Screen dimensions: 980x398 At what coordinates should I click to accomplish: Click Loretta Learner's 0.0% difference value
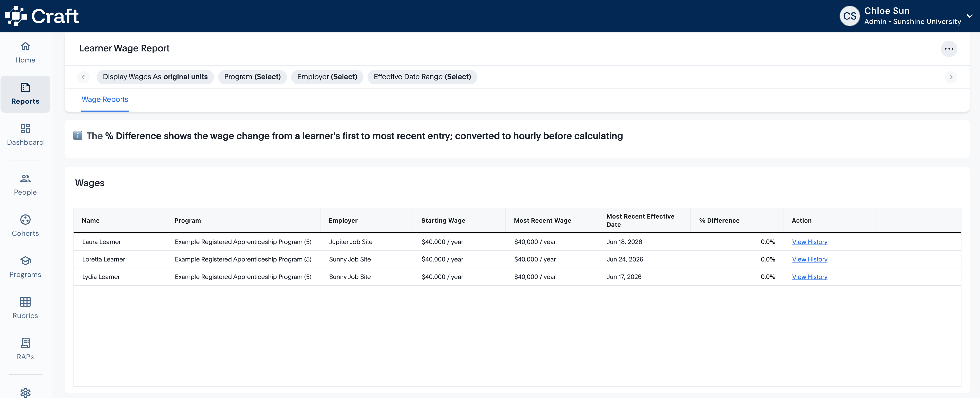768,259
